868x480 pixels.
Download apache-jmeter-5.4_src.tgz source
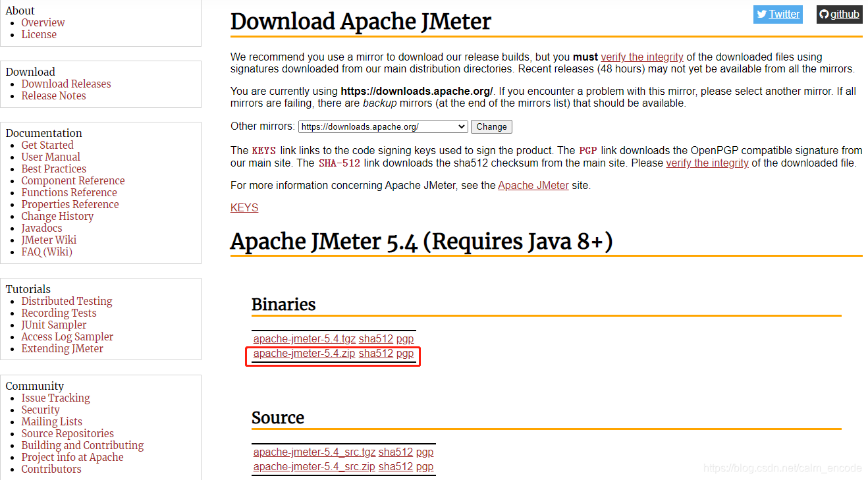point(314,452)
